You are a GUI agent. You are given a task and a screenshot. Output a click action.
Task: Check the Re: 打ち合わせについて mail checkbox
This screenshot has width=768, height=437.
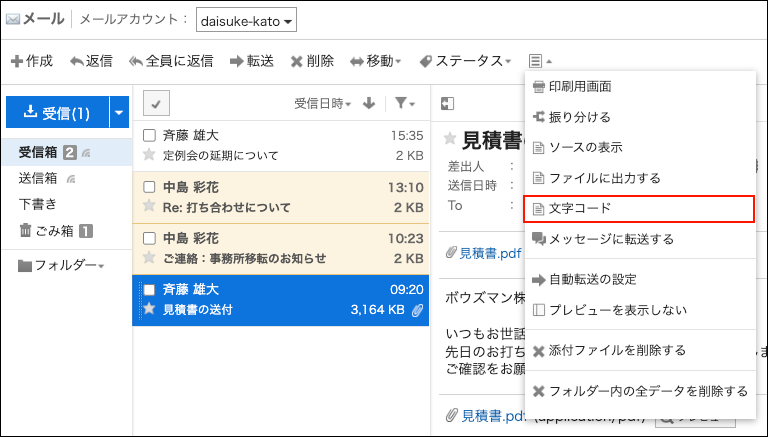coord(149,187)
